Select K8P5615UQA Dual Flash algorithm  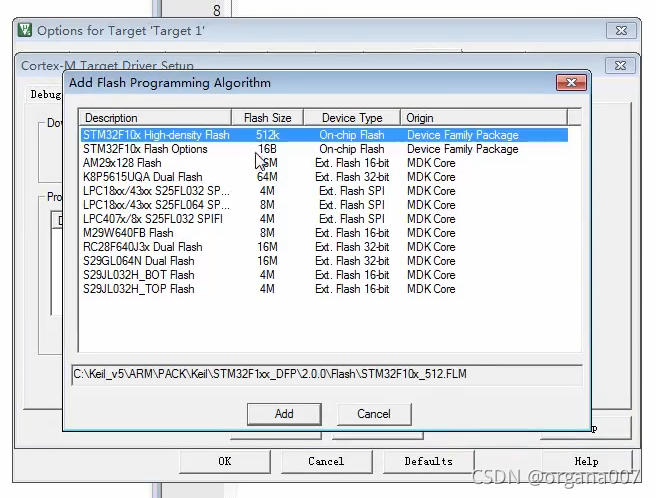tap(324, 177)
